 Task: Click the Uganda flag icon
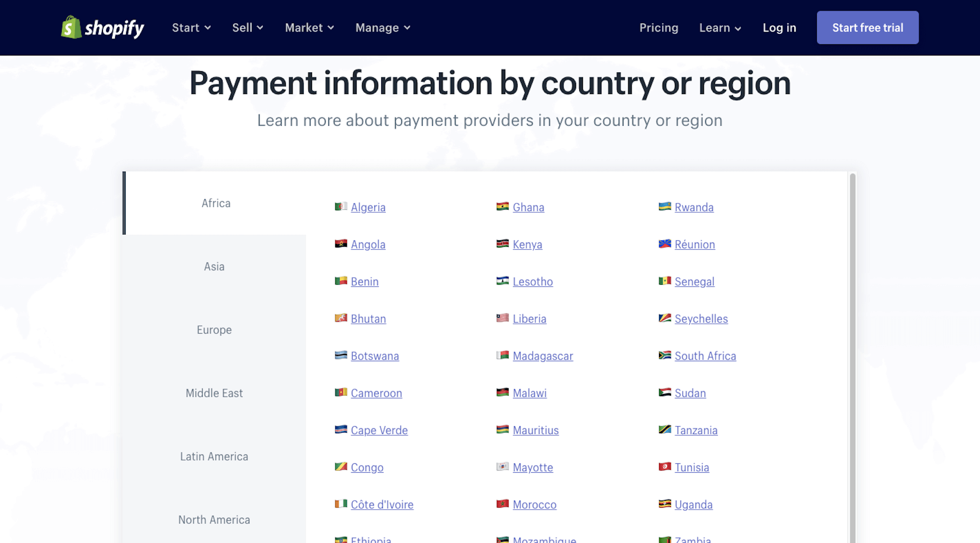pyautogui.click(x=665, y=504)
